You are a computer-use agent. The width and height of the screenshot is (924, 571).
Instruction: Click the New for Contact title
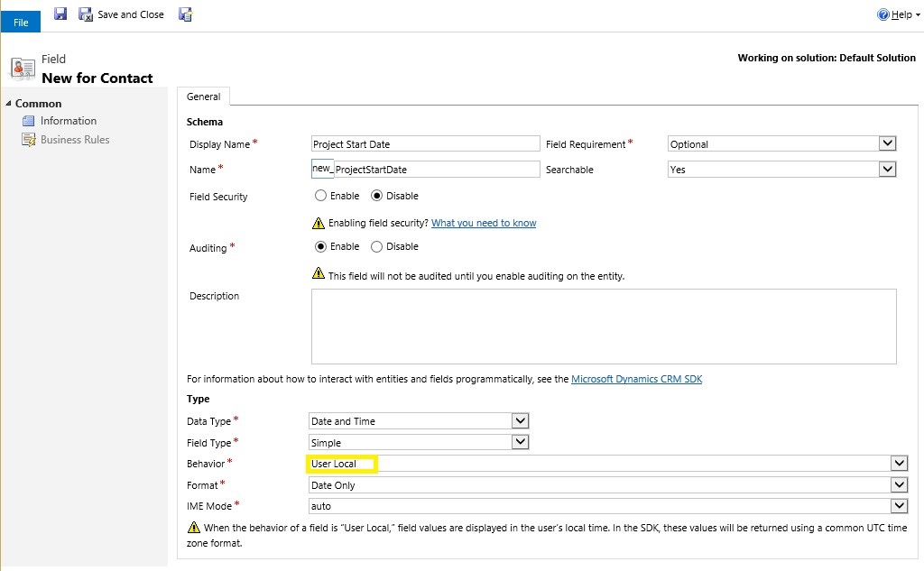97,78
